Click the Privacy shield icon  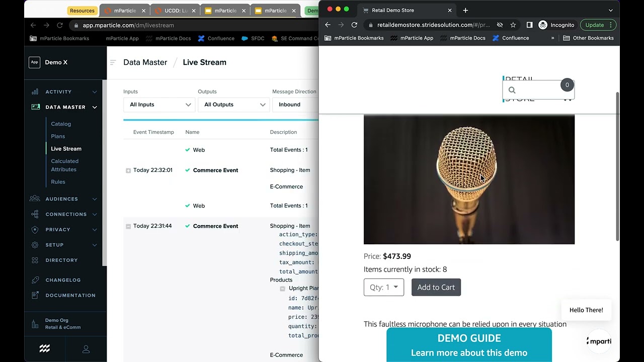35,229
